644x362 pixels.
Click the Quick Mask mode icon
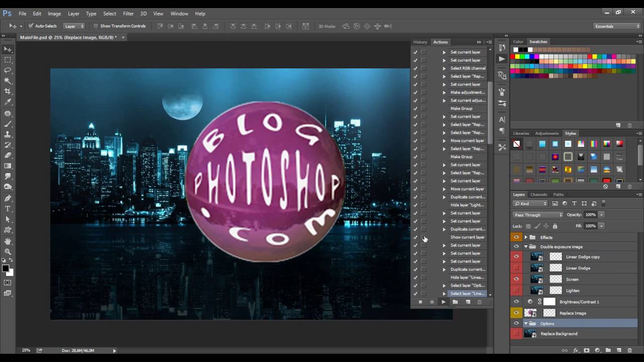[x=8, y=283]
